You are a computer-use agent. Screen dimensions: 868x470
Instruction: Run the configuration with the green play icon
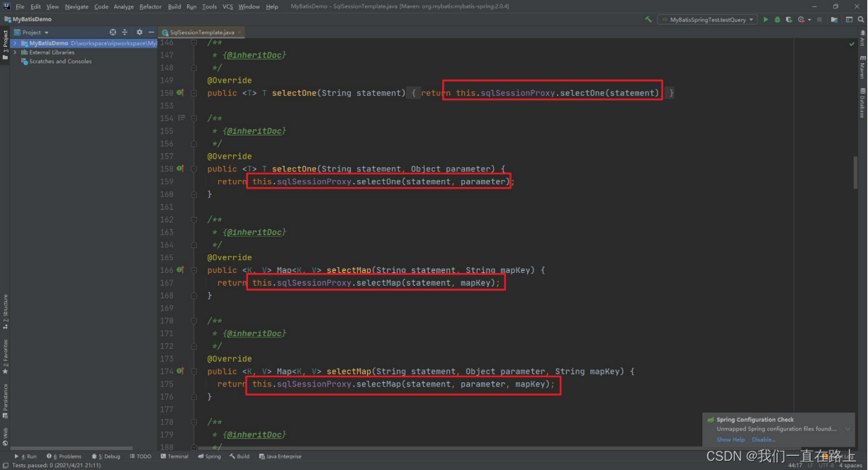point(766,20)
